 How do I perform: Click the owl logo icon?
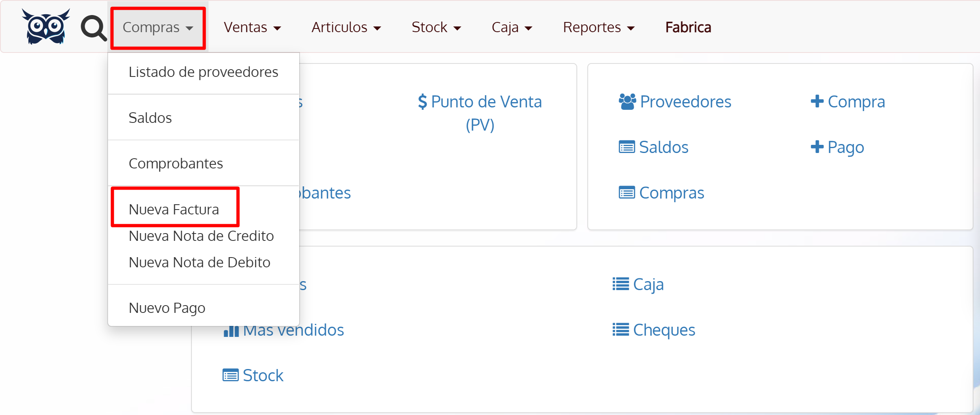[x=46, y=26]
